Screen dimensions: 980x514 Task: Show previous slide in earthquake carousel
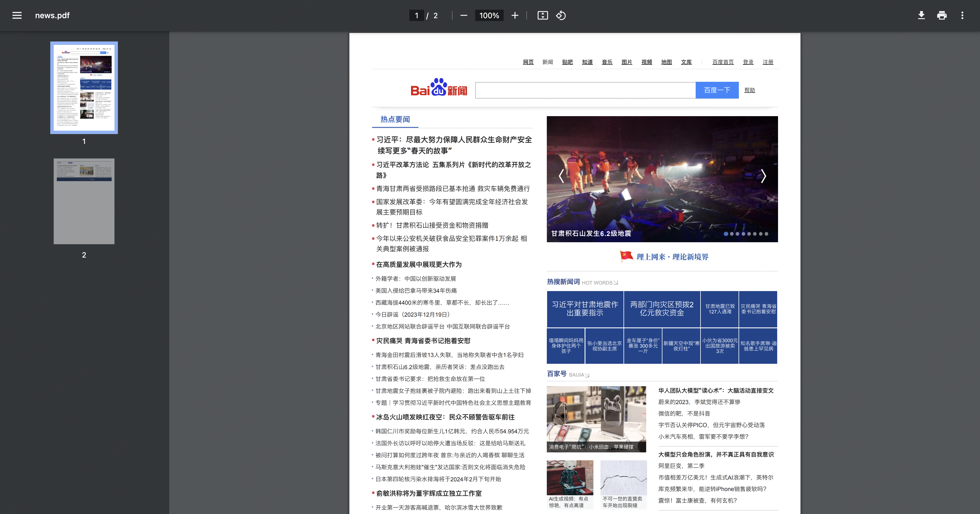(x=561, y=176)
